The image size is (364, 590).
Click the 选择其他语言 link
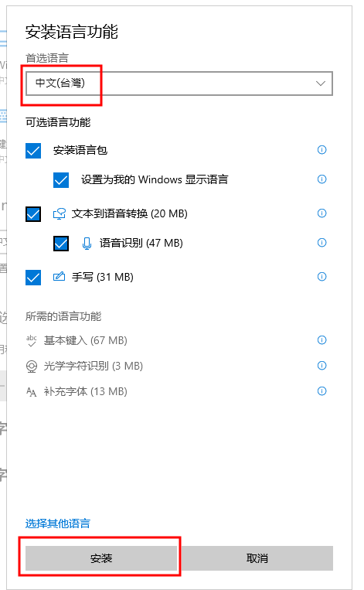pos(57,523)
